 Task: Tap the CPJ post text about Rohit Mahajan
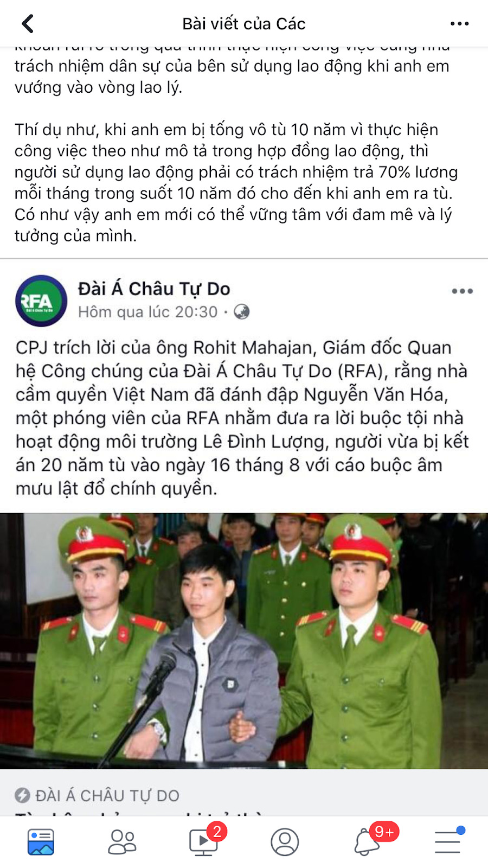(x=242, y=418)
